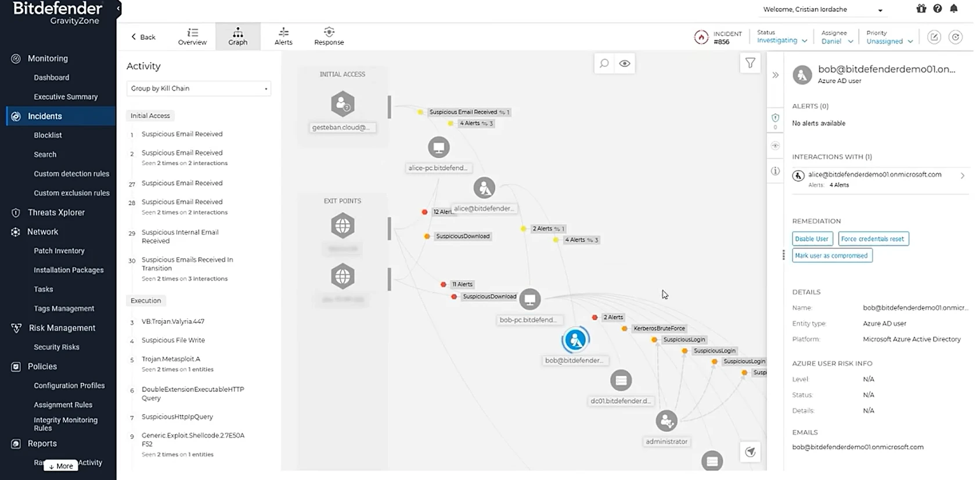Open Patch Inventory under Network
Screen dimensions: 980x480
click(x=59, y=251)
